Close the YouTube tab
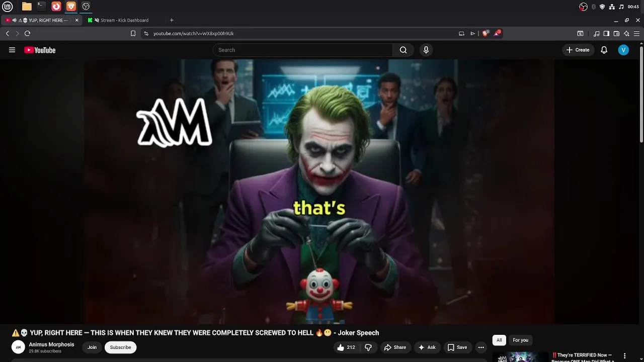The width and height of the screenshot is (644, 362). [x=77, y=20]
